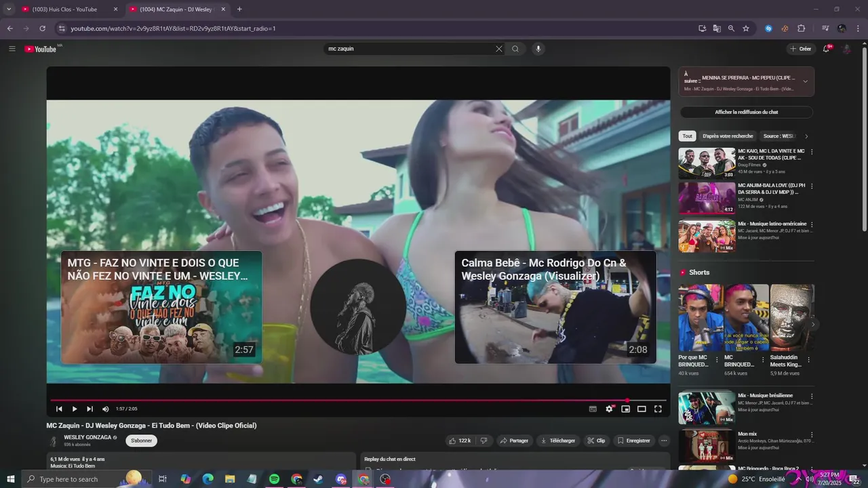Image resolution: width=868 pixels, height=488 pixels.
Task: Open Calma Bebê end screen video card
Action: coord(555,307)
